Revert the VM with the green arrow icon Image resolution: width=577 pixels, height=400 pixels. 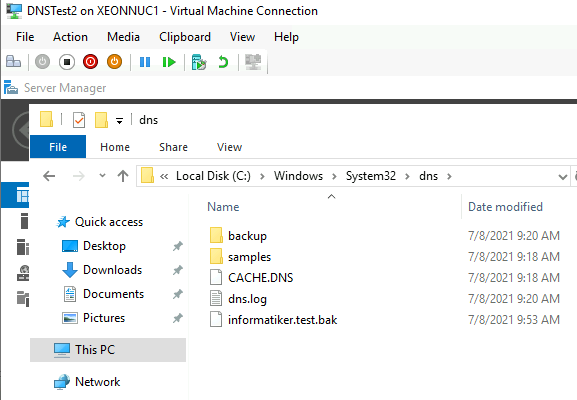223,62
